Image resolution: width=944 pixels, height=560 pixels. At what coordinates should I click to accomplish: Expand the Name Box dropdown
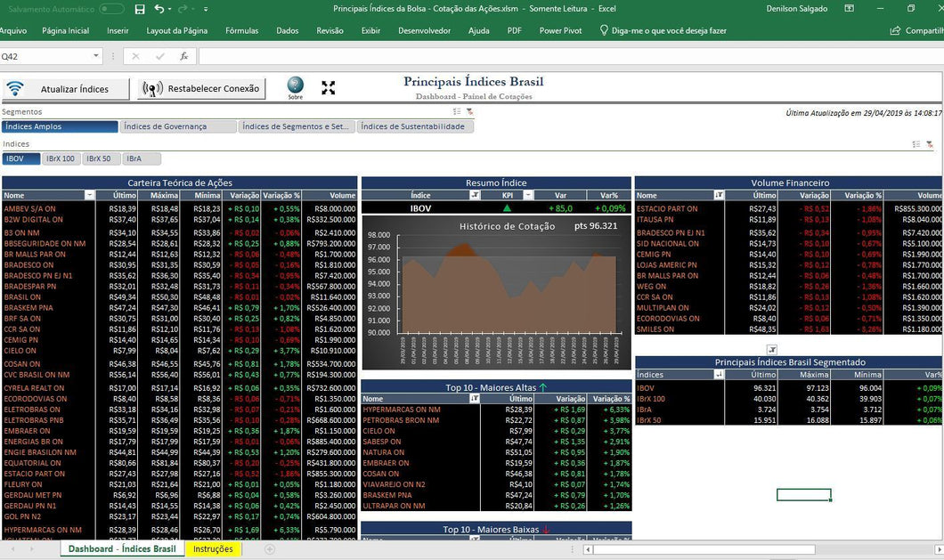[95, 56]
